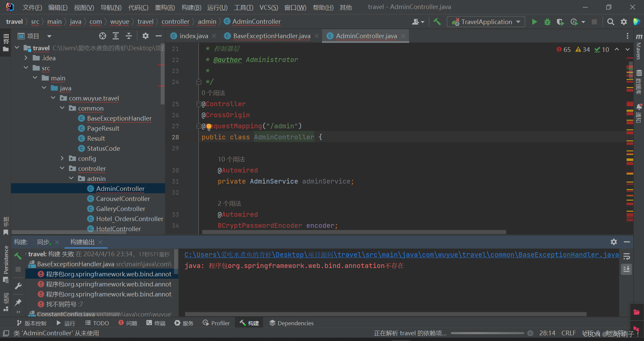Open the user account icon dropdown
This screenshot has height=341, width=644.
coord(418,22)
